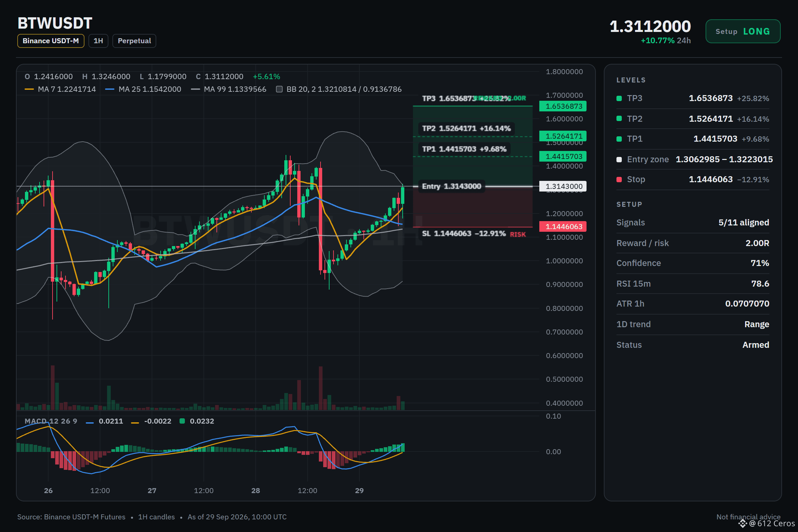The image size is (798, 532).
Task: Click the blue MA 25 legend marker
Action: (x=110, y=89)
